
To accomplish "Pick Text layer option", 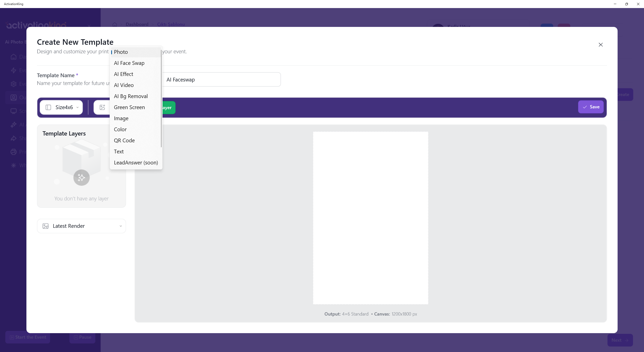I will (118, 152).
